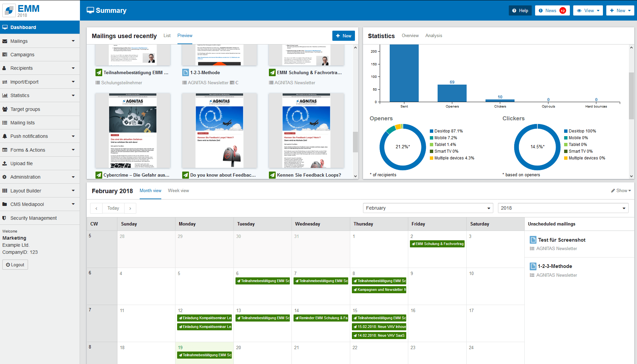This screenshot has width=637, height=364.
Task: Click the Target groups people icon
Action: click(5, 109)
